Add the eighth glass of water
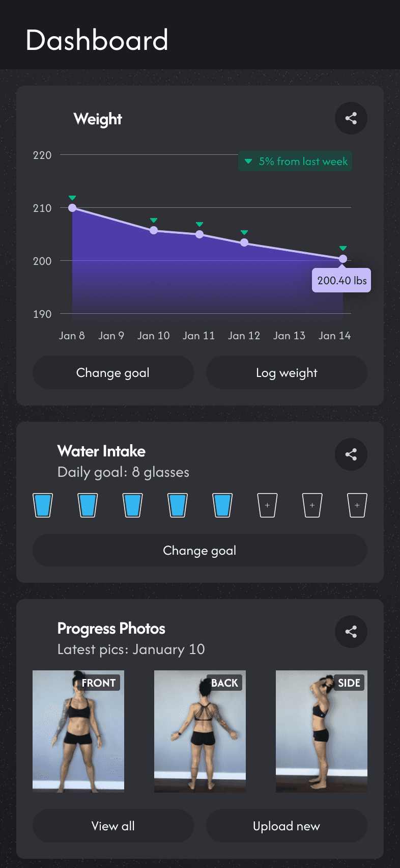Image resolution: width=400 pixels, height=868 pixels. pyautogui.click(x=357, y=505)
